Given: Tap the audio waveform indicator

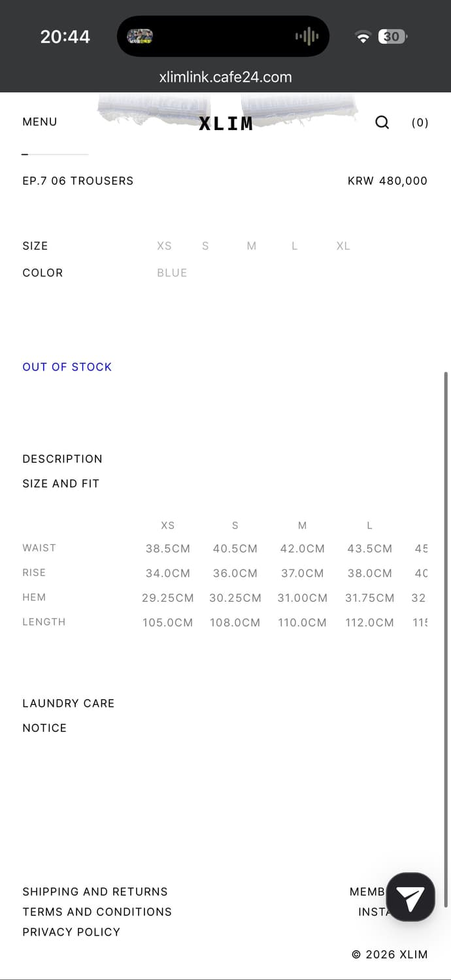Looking at the screenshot, I should click(x=307, y=37).
